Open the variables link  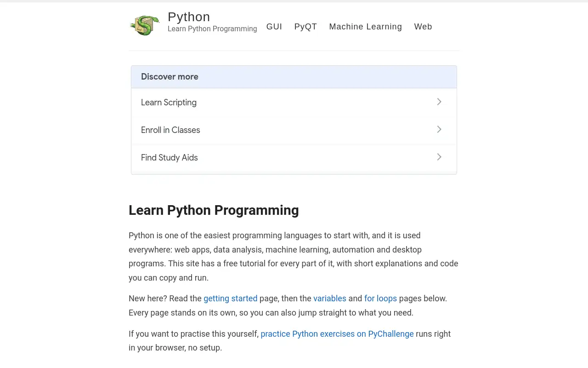click(330, 299)
